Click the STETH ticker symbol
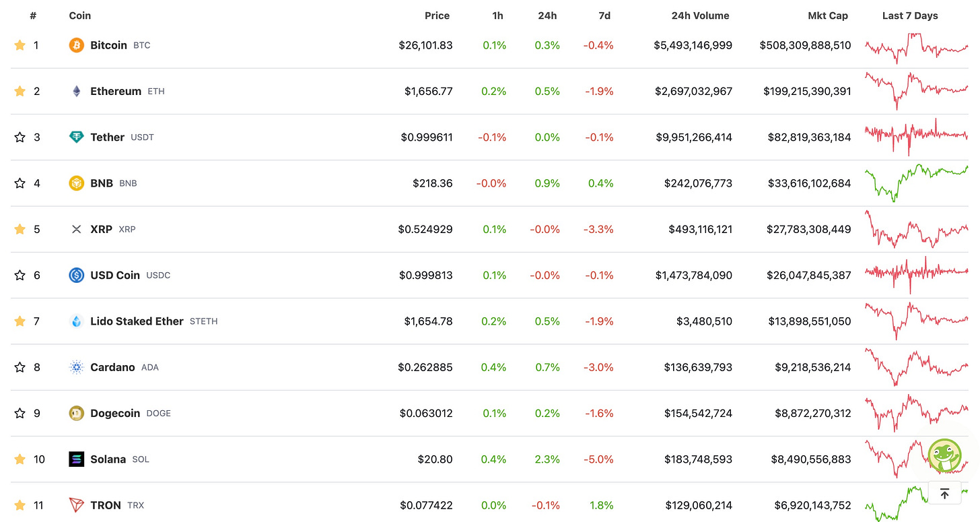This screenshot has height=522, width=980. [x=204, y=321]
